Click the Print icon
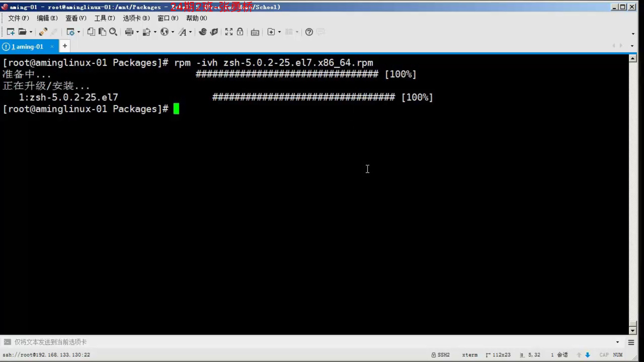The image size is (644, 362). coord(129,32)
